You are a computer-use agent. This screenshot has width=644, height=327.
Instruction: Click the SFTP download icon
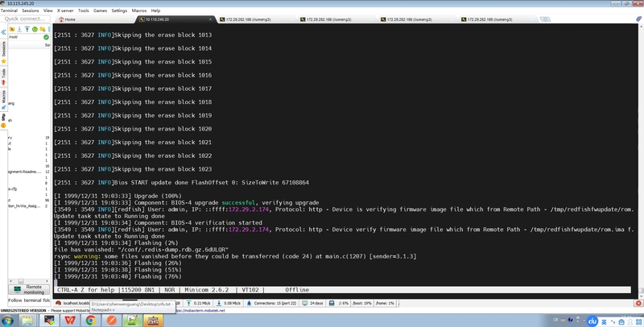click(x=19, y=29)
